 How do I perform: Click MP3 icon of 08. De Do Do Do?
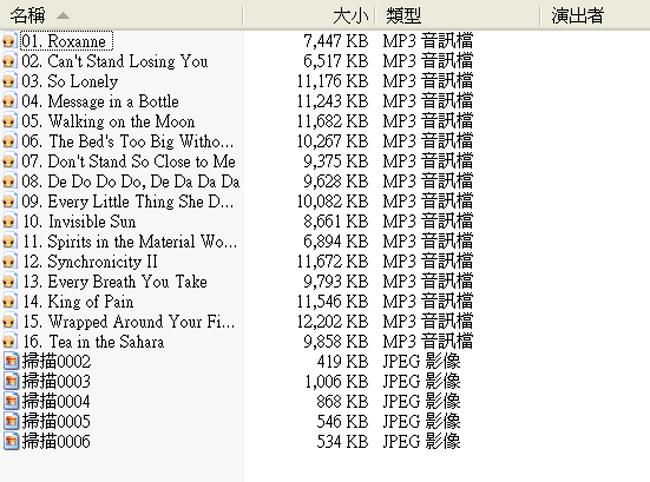[10, 182]
